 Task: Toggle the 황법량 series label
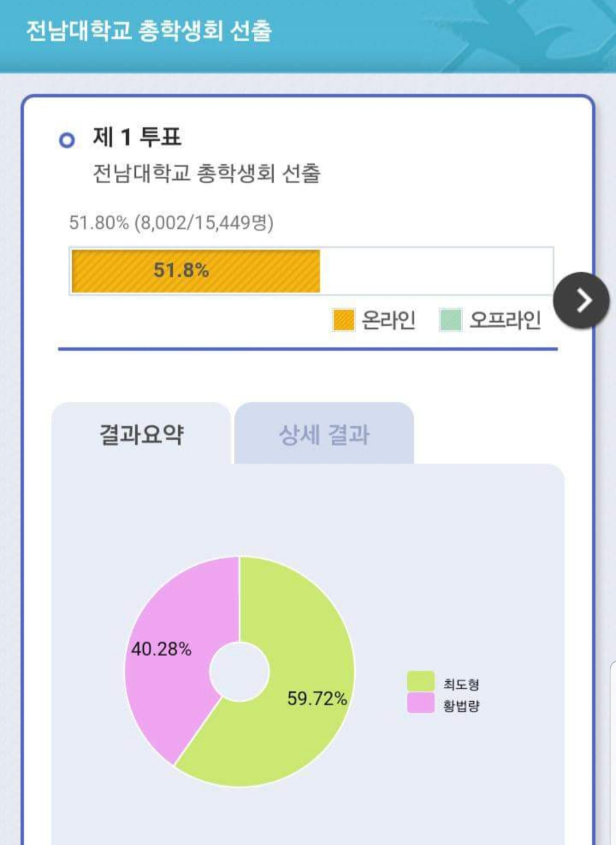(461, 705)
